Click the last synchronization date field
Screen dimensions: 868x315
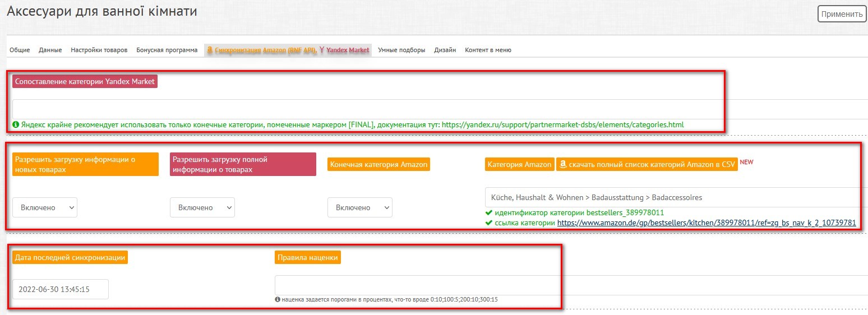pos(61,289)
